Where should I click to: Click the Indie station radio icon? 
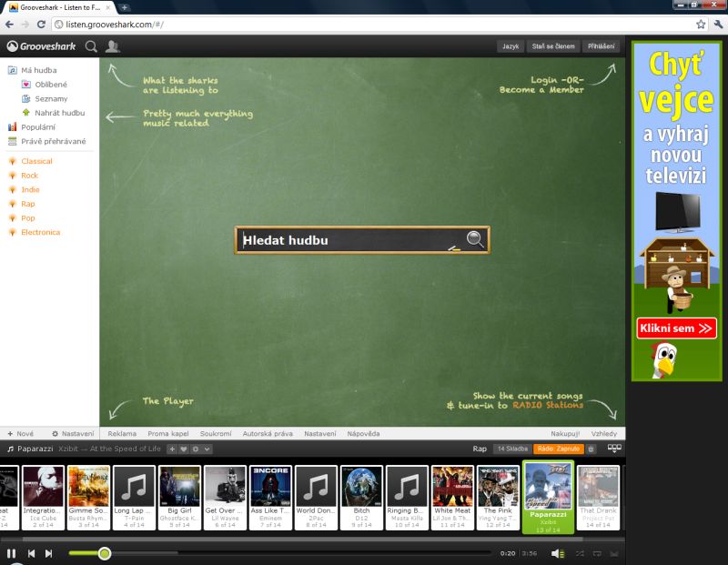(x=13, y=189)
